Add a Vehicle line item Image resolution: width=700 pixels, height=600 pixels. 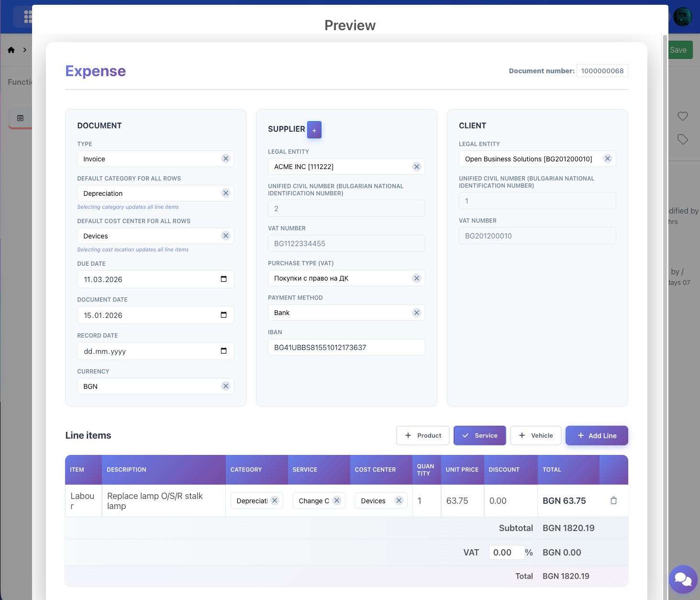[535, 435]
